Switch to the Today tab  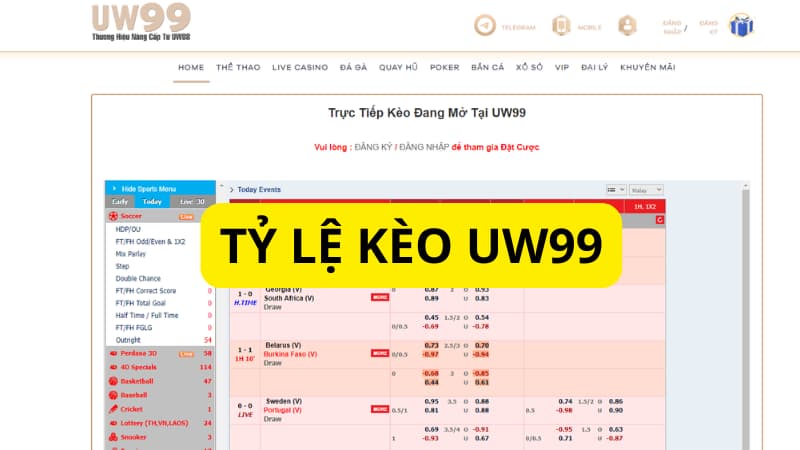(x=152, y=202)
